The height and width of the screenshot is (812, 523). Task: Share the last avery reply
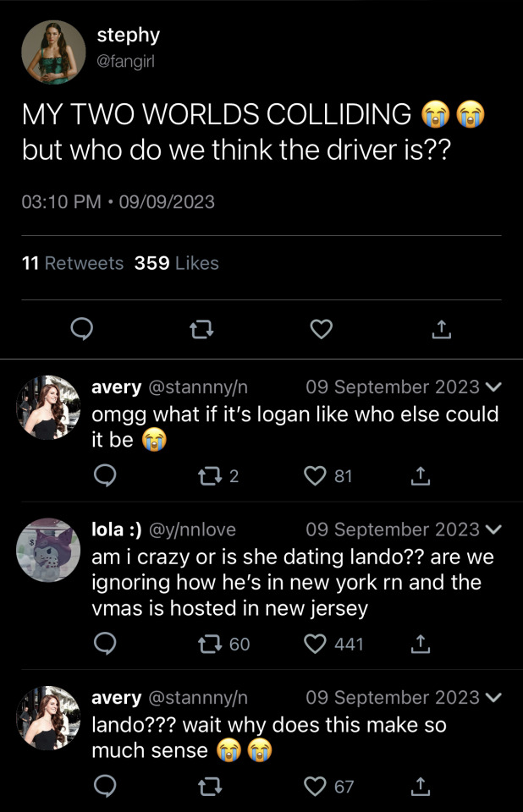click(x=420, y=787)
